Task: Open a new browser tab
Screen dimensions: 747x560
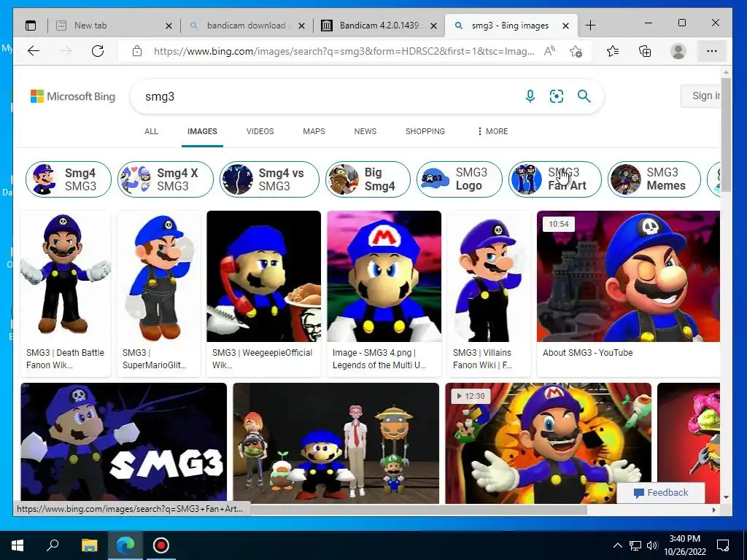Action: (590, 26)
